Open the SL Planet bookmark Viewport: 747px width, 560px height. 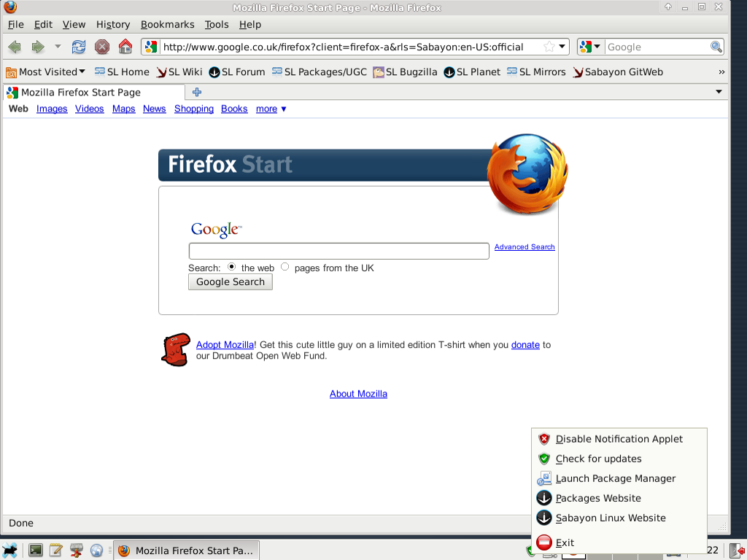[472, 72]
